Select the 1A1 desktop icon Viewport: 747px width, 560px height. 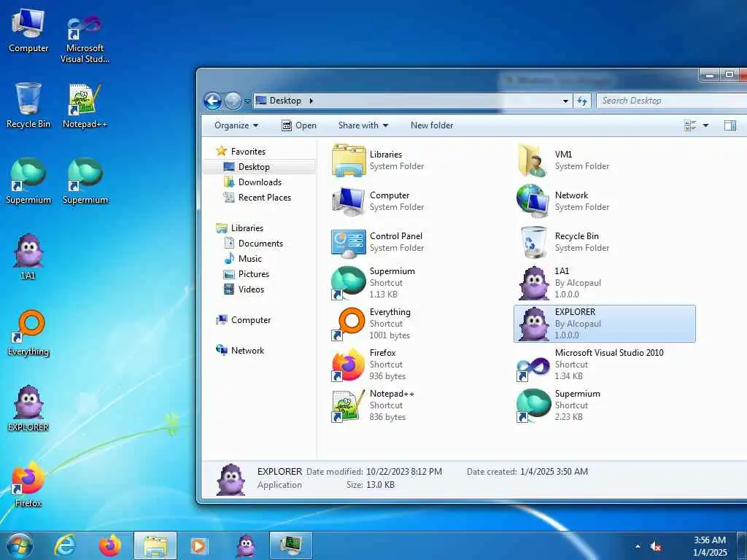pos(28,256)
